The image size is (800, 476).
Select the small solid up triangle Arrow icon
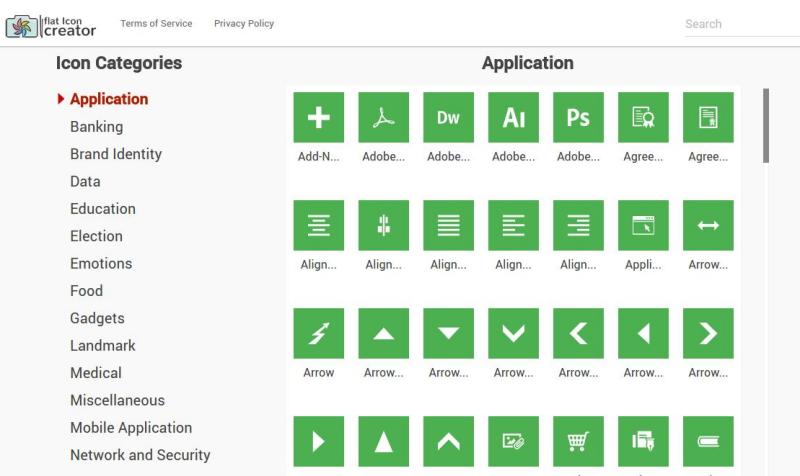383,333
